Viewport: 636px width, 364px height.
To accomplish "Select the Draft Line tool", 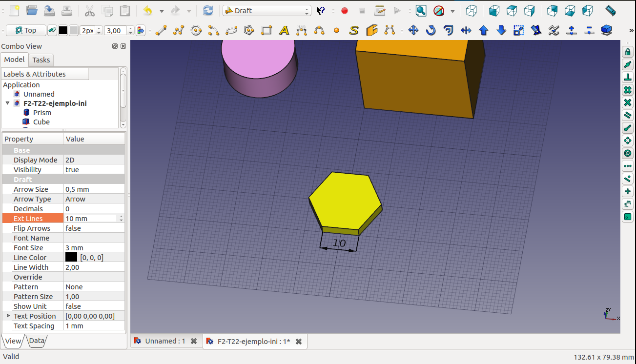I will tap(161, 31).
